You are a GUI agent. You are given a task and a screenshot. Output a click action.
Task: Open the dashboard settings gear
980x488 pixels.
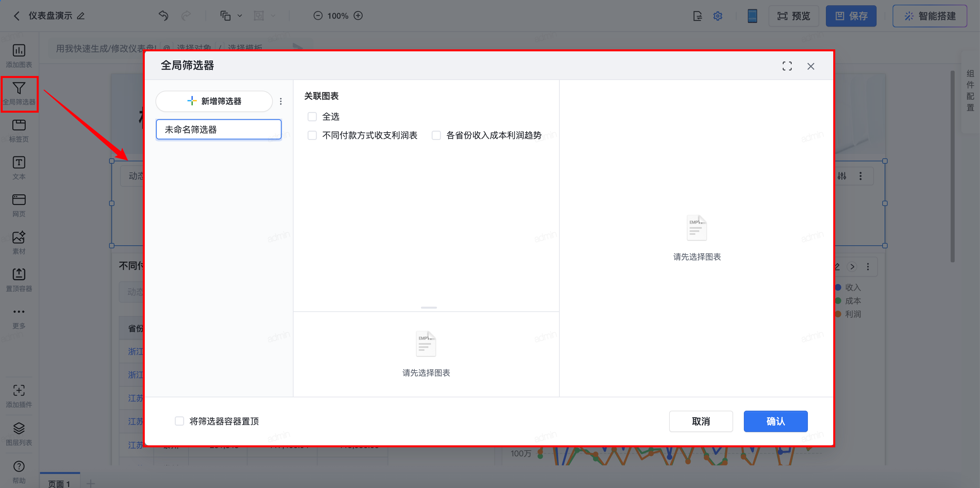pos(717,16)
